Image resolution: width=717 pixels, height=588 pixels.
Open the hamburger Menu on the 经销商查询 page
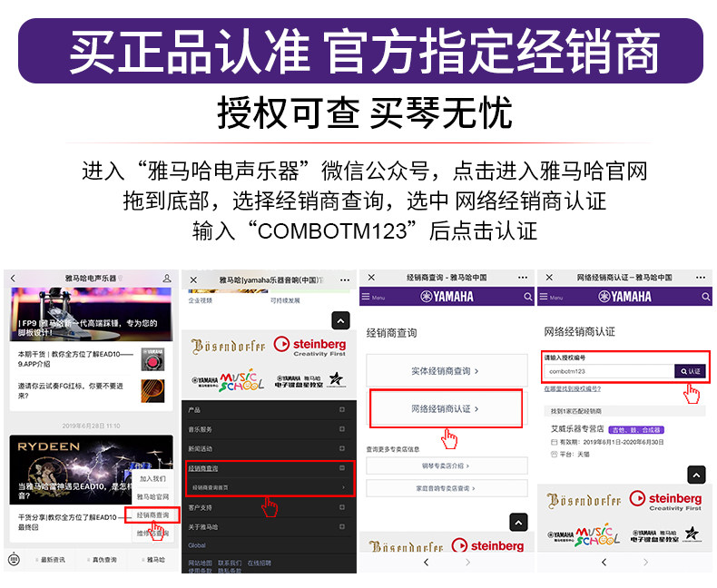[373, 297]
